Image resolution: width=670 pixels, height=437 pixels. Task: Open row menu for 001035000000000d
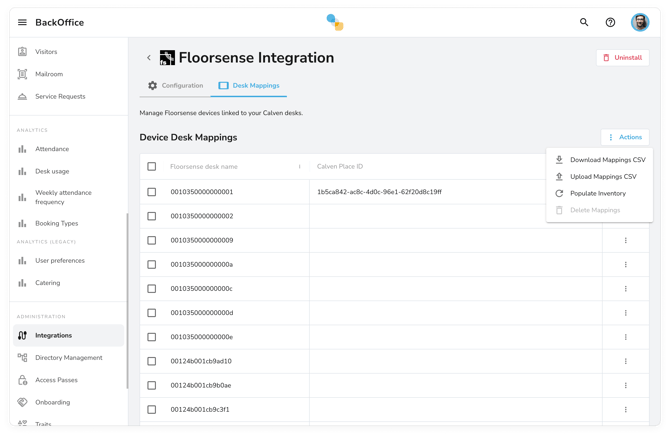[x=626, y=313]
